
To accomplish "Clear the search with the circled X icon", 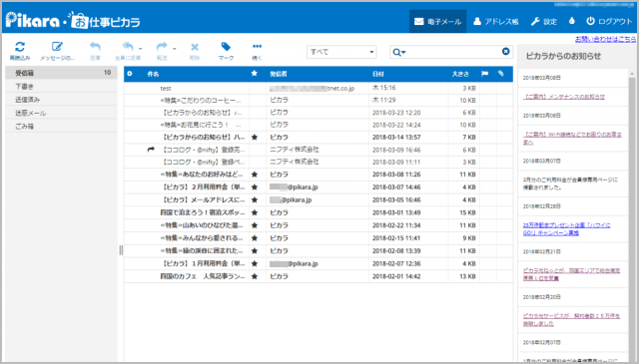I will (506, 51).
